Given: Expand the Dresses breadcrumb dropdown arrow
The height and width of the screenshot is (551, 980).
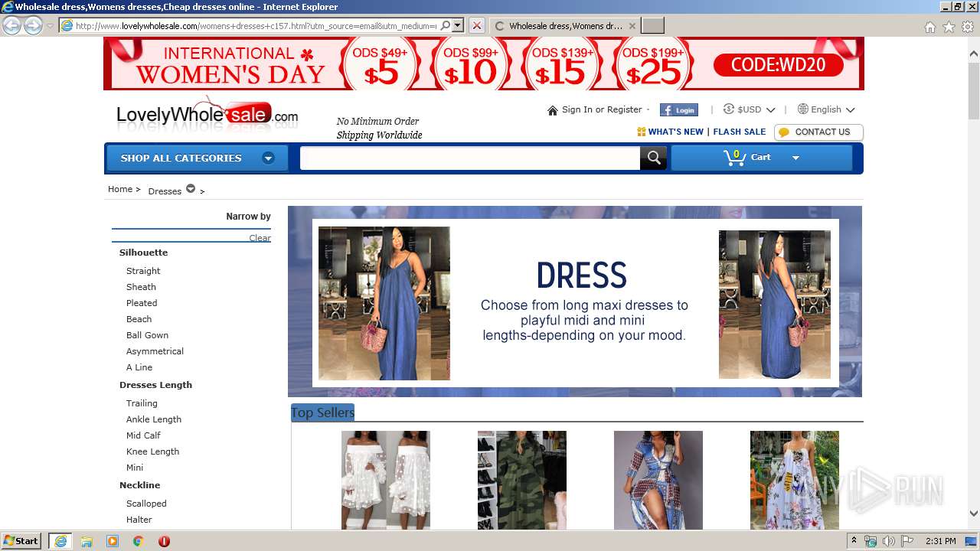Looking at the screenshot, I should coord(191,189).
